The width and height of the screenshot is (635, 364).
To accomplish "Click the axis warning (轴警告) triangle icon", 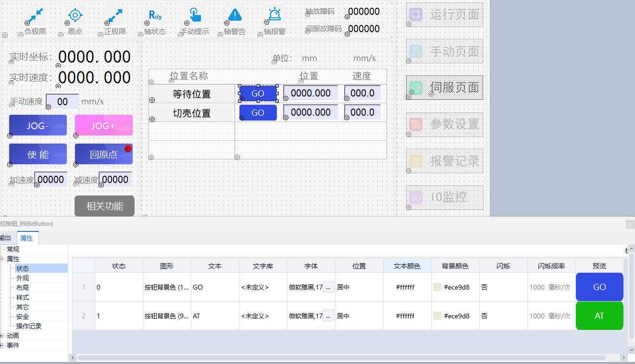I will coord(235,15).
